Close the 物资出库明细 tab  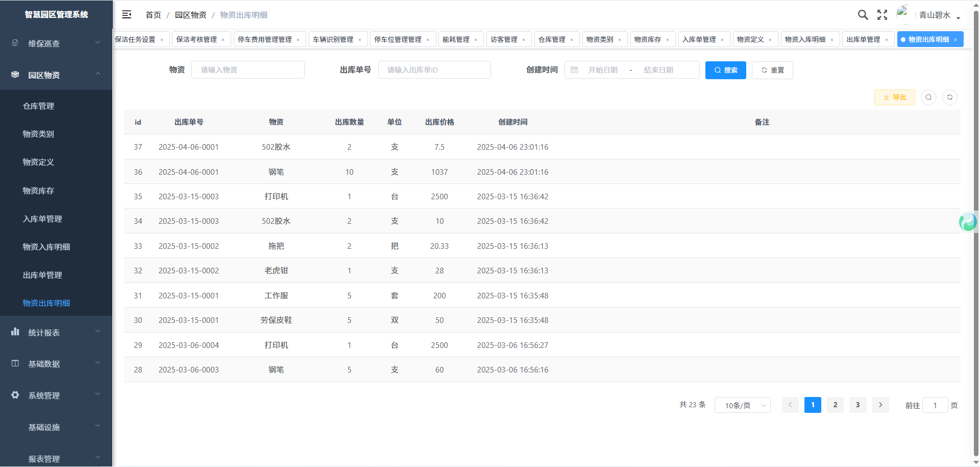[x=955, y=40]
